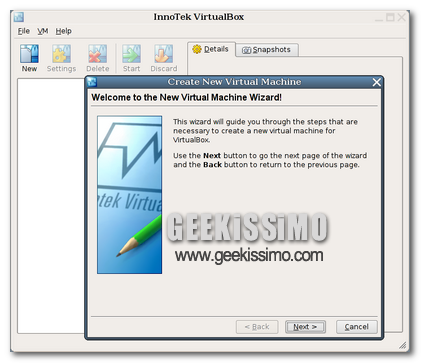The width and height of the screenshot is (421, 363).
Task: Click the resize grip of the main window
Action: point(403,346)
